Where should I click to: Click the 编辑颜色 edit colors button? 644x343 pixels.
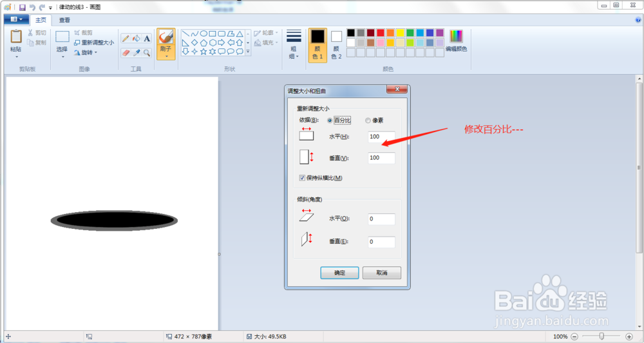coord(457,41)
